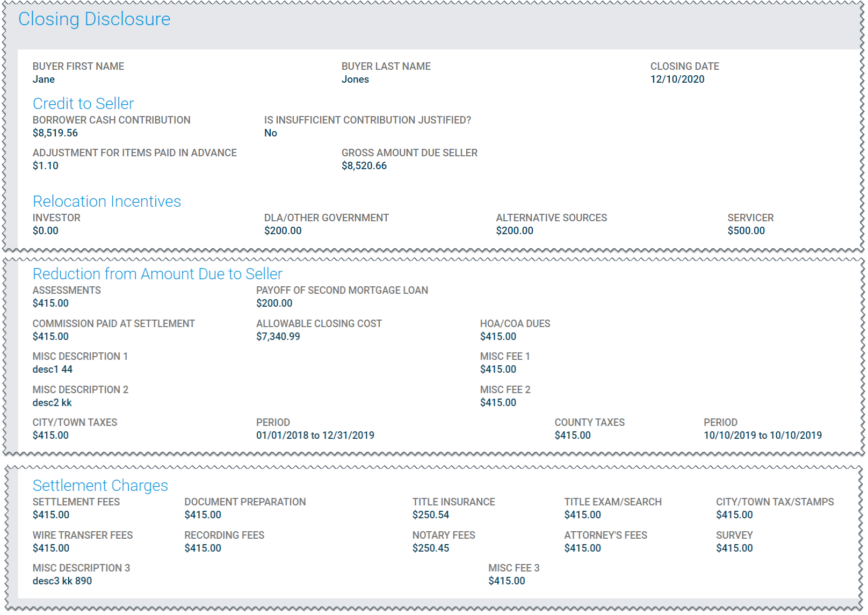
Task: Click the buyer first name value Jane
Action: click(x=44, y=79)
